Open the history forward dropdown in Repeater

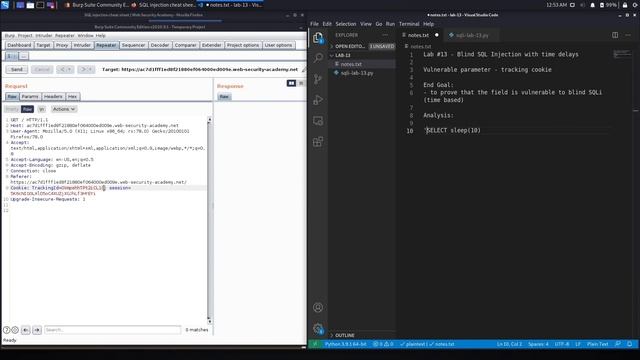[x=86, y=69]
